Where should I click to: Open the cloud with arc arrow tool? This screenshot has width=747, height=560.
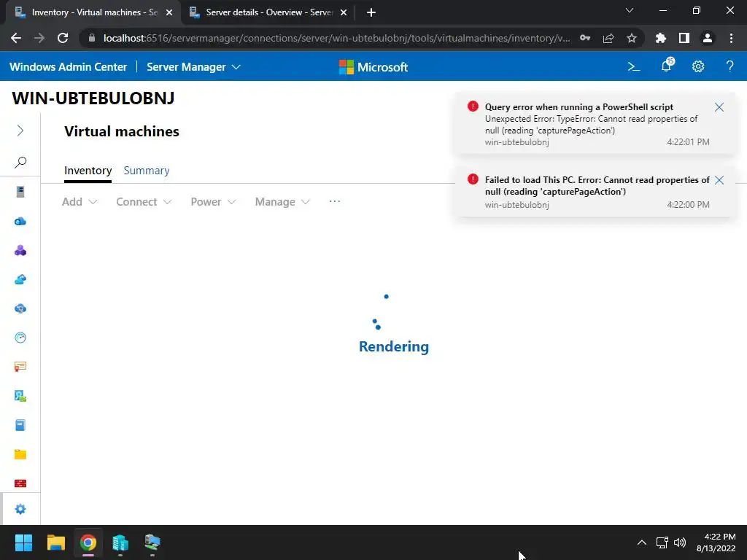click(x=20, y=279)
